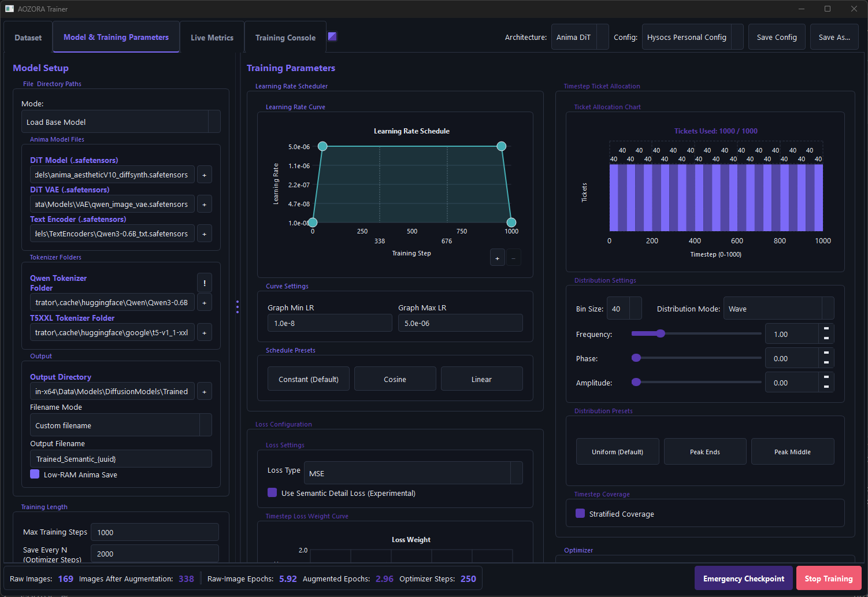Click the browse button beside Text Encoder path
The image size is (868, 597).
pyautogui.click(x=205, y=233)
